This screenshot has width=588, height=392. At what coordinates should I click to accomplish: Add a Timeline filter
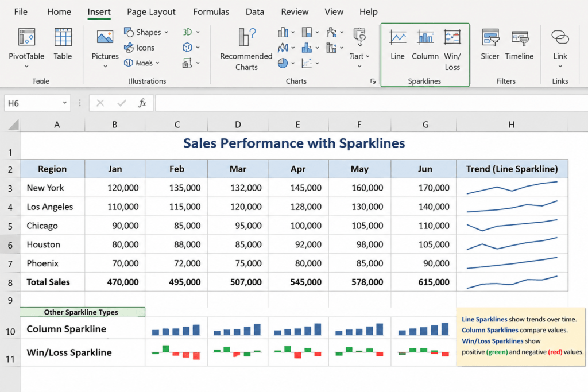click(519, 37)
